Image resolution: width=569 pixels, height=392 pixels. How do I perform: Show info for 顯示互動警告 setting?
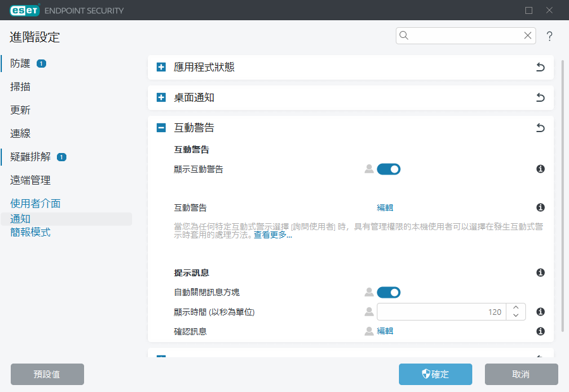[x=541, y=169]
